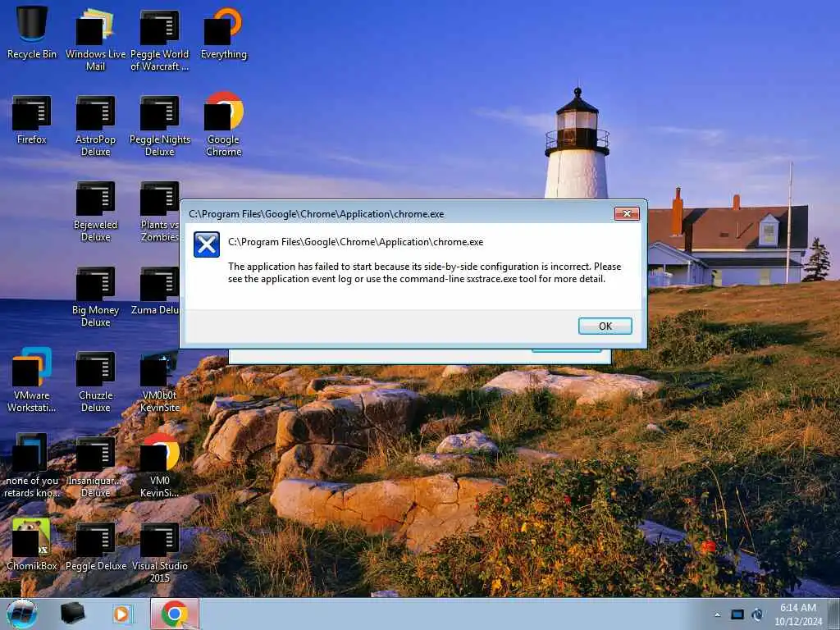Select the Bejeweled Deluxe shortcut
The width and height of the screenshot is (840, 630).
(95, 211)
